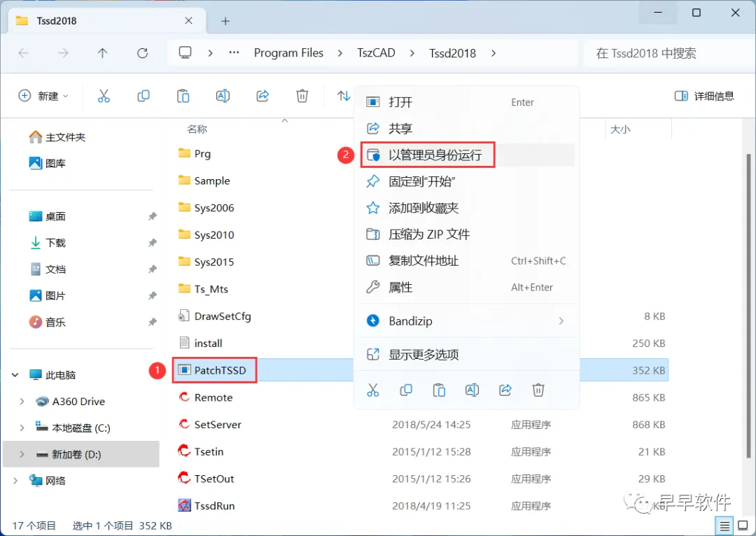
Task: Choose 属性 in the context menu
Action: pyautogui.click(x=466, y=288)
